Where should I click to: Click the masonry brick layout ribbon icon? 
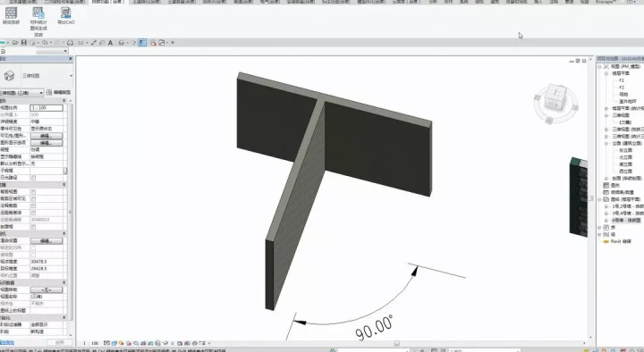(x=11, y=13)
